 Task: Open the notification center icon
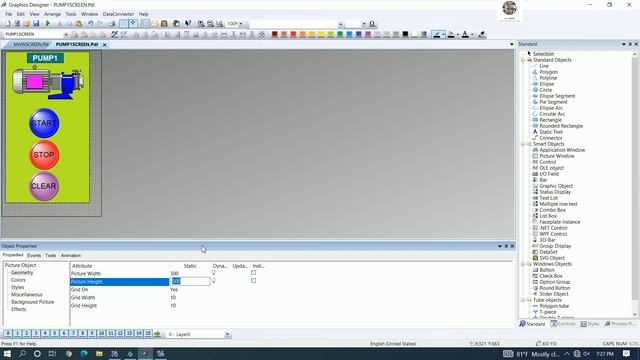627,354
